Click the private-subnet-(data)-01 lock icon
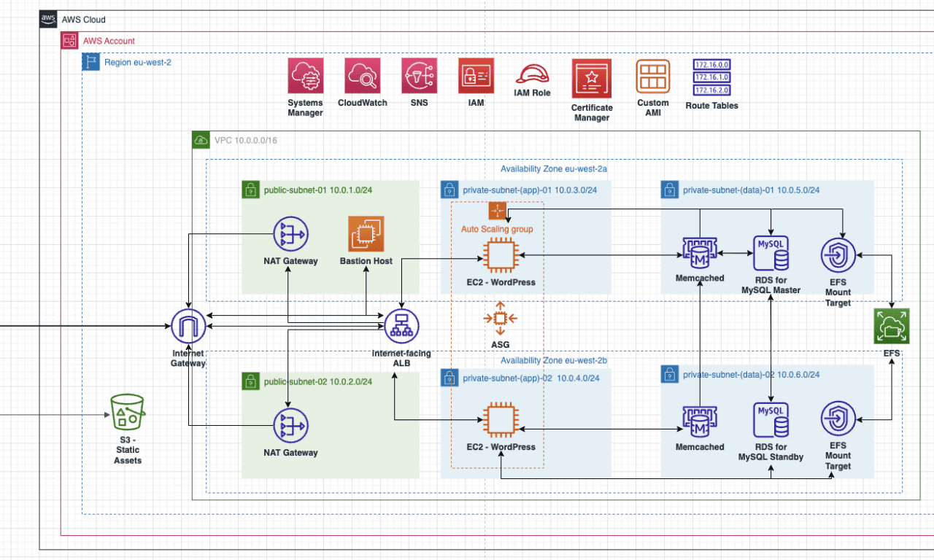Screen dimensions: 934x560 670,190
